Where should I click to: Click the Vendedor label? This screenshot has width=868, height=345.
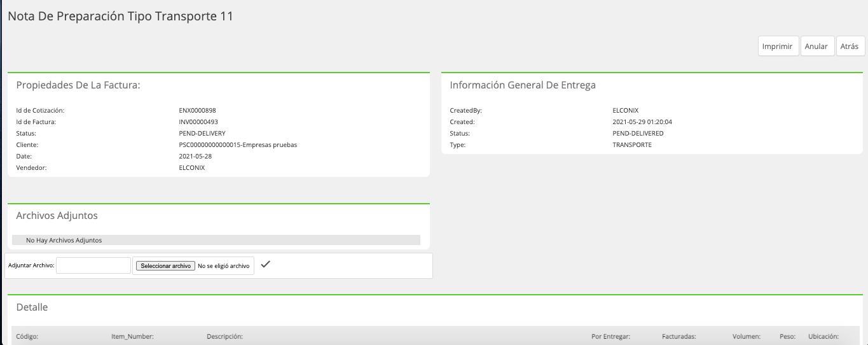[x=32, y=168]
